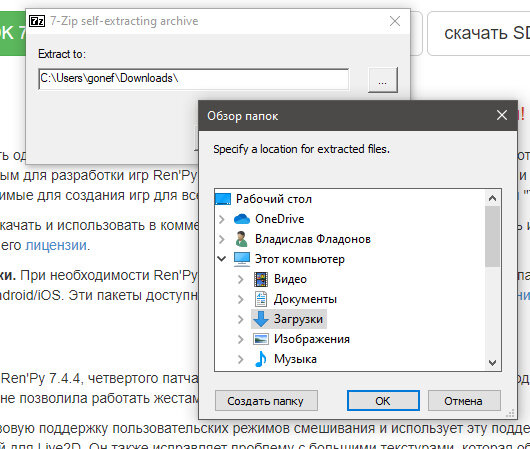530x449 pixels.
Task: Select the Изображения label text
Action: (312, 339)
